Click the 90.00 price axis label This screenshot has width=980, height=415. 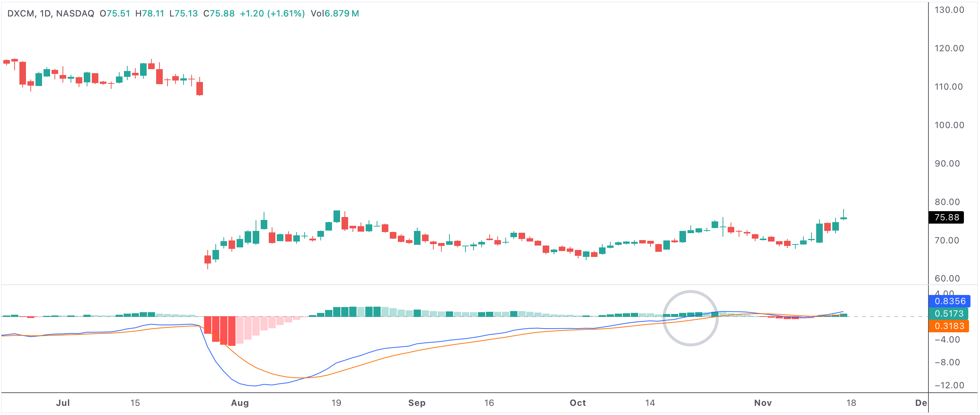point(947,164)
